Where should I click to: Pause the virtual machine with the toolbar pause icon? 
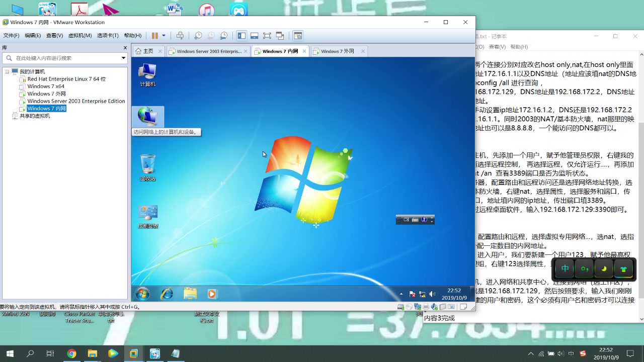[x=155, y=36]
